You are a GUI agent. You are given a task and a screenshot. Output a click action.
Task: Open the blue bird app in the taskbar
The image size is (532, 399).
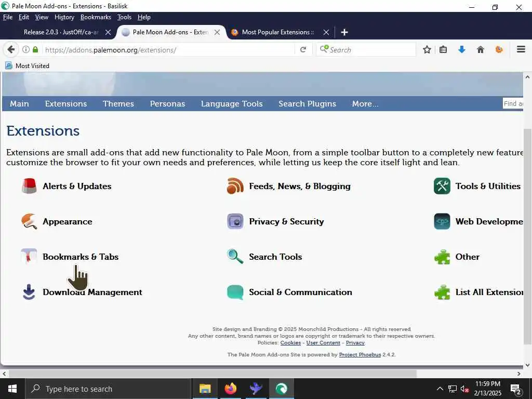pos(256,389)
